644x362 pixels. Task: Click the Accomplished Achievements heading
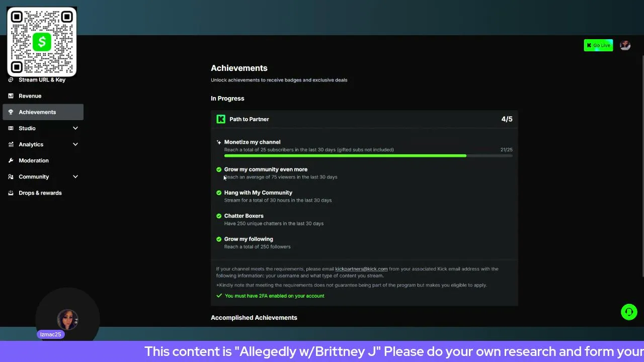click(x=254, y=318)
